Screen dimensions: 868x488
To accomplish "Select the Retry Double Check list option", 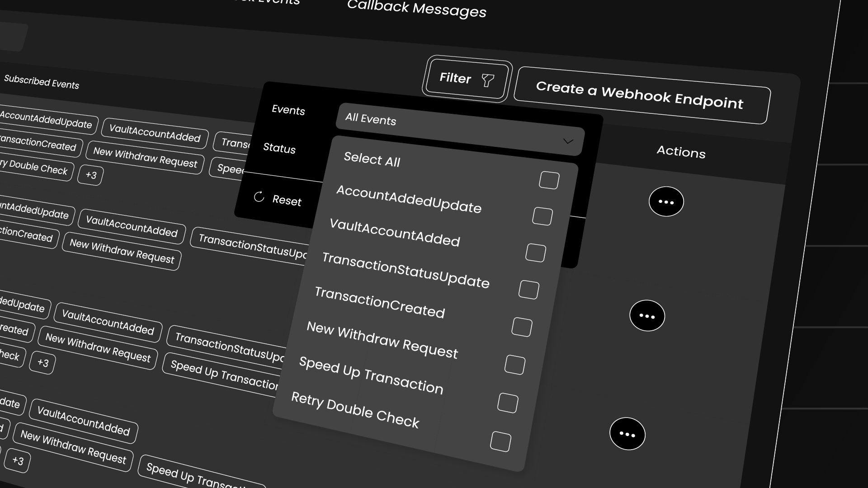I will tap(355, 410).
